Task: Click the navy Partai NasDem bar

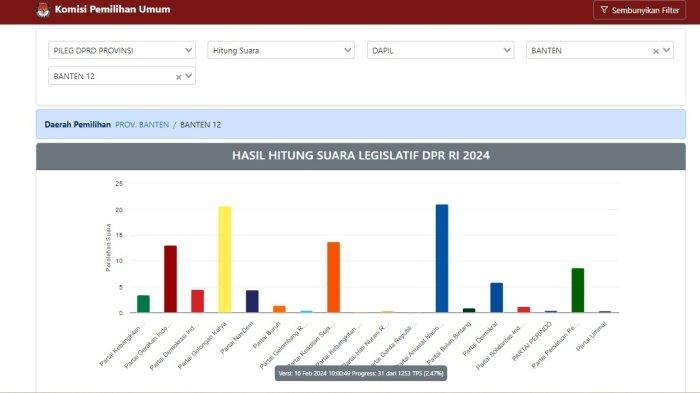Action: (x=252, y=301)
